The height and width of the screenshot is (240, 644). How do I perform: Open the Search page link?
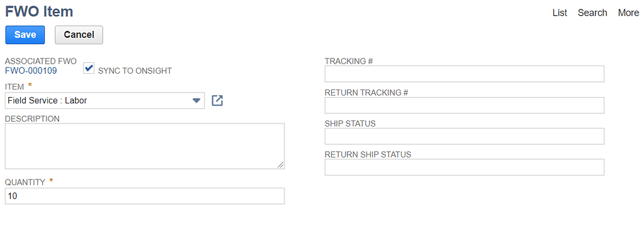(x=592, y=13)
